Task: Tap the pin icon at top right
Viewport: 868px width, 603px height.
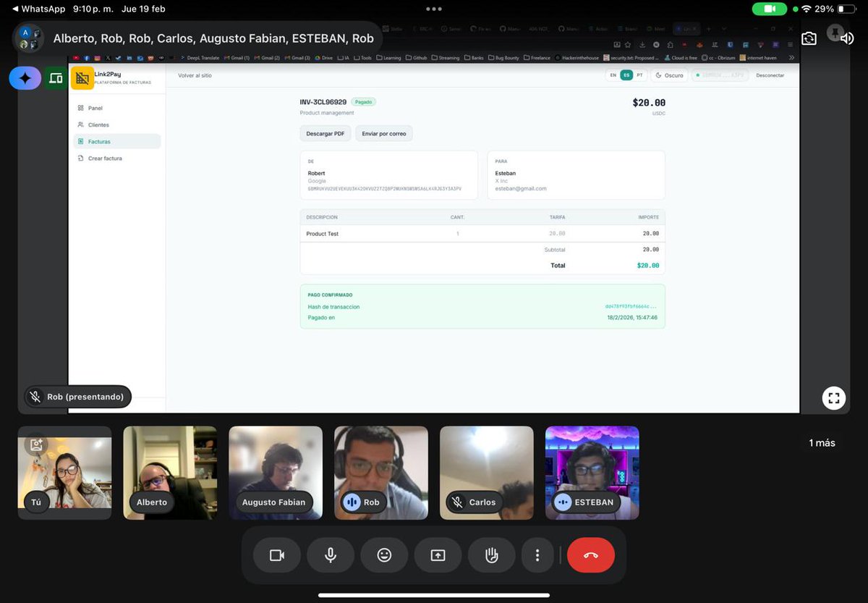Action: (x=835, y=34)
